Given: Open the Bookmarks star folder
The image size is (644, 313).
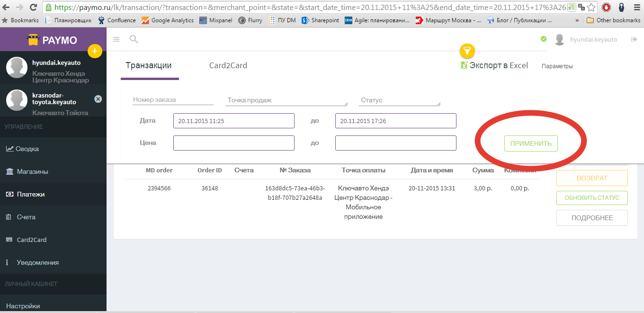Looking at the screenshot, I should coord(21,20).
